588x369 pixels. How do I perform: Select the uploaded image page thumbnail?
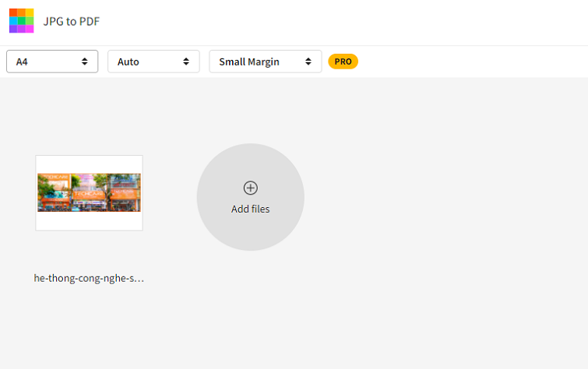point(89,193)
